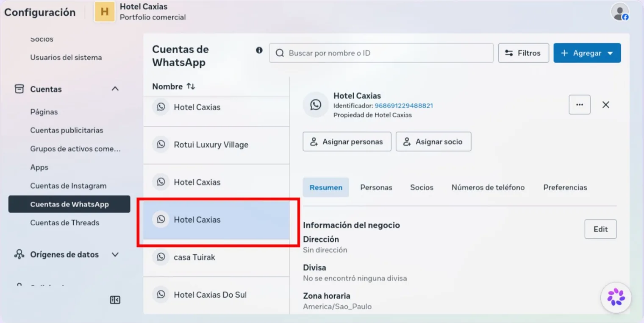Switch to the Personas tab
The height and width of the screenshot is (323, 644).
376,187
